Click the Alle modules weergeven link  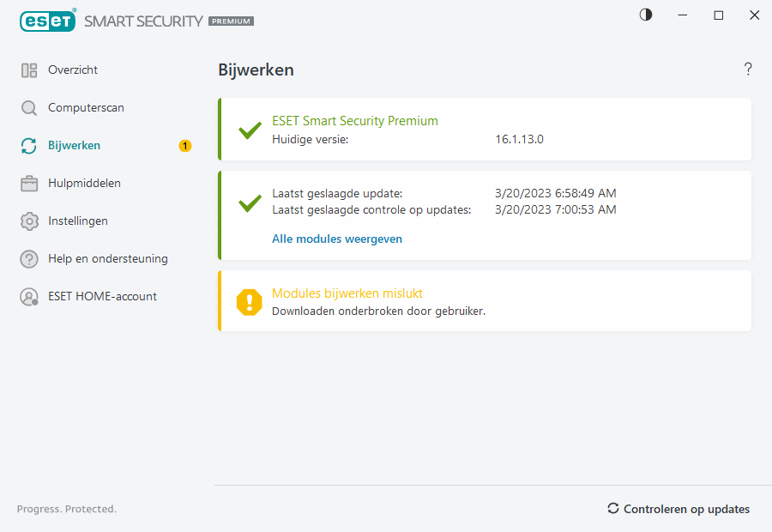[x=337, y=239]
